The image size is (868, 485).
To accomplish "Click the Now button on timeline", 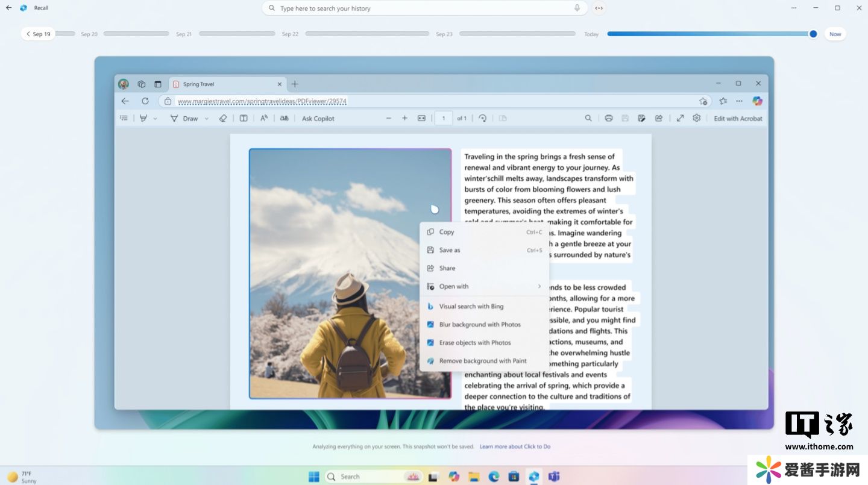I will [x=835, y=34].
